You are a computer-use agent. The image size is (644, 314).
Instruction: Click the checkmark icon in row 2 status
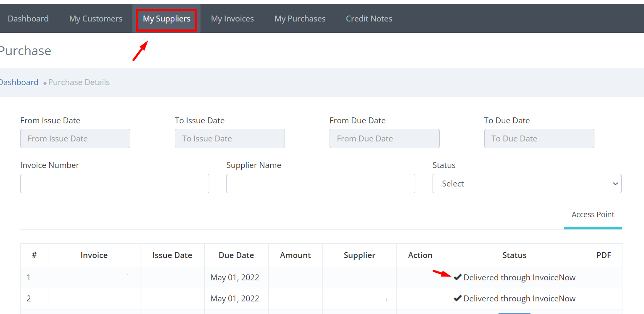(x=458, y=298)
